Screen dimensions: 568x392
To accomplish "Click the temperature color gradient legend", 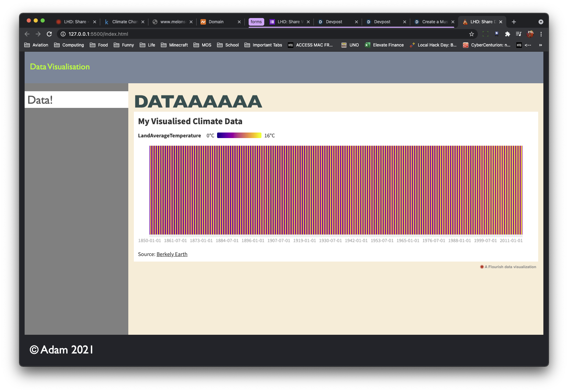I will (x=239, y=135).
